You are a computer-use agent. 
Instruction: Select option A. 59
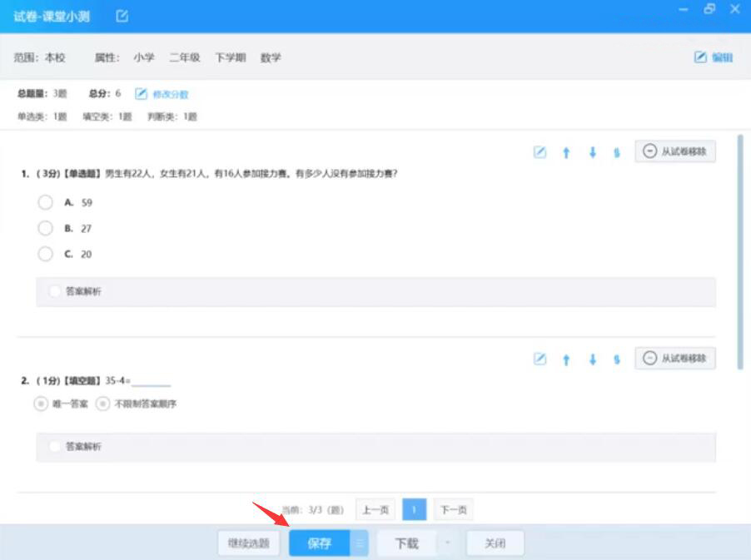[x=46, y=202]
